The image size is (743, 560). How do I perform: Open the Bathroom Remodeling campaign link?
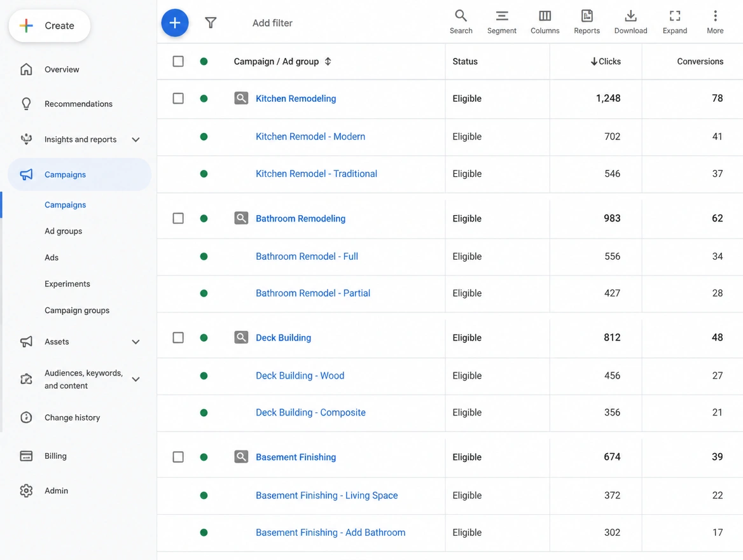(300, 218)
